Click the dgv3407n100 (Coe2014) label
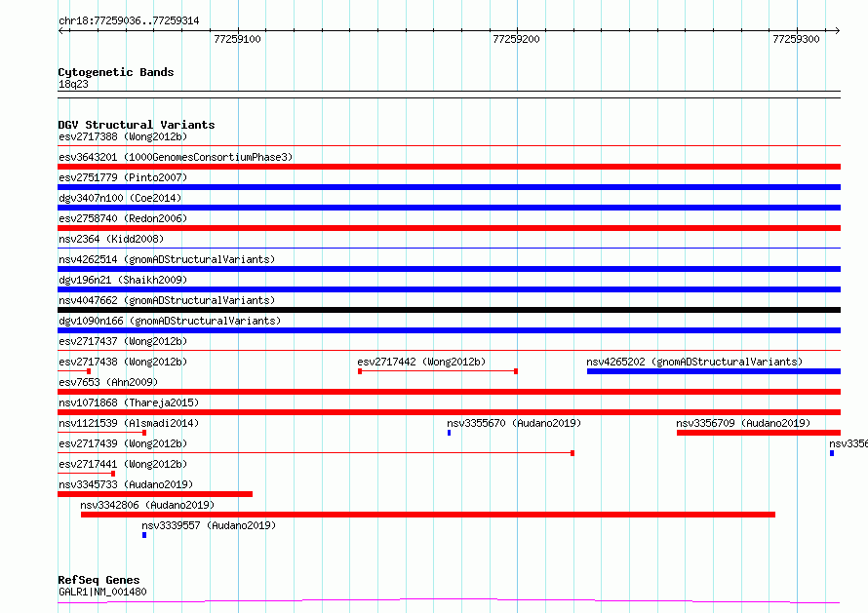868x613 pixels. click(x=120, y=198)
